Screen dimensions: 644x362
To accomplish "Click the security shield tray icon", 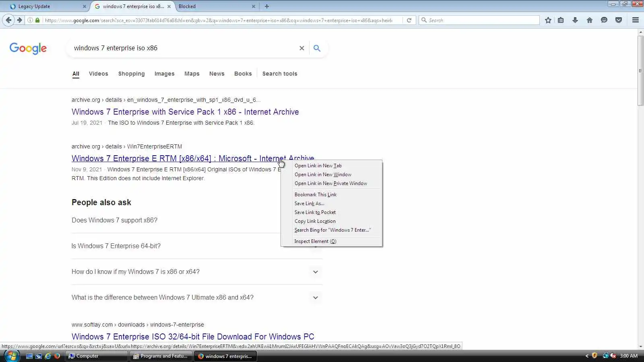I will pyautogui.click(x=594, y=356).
